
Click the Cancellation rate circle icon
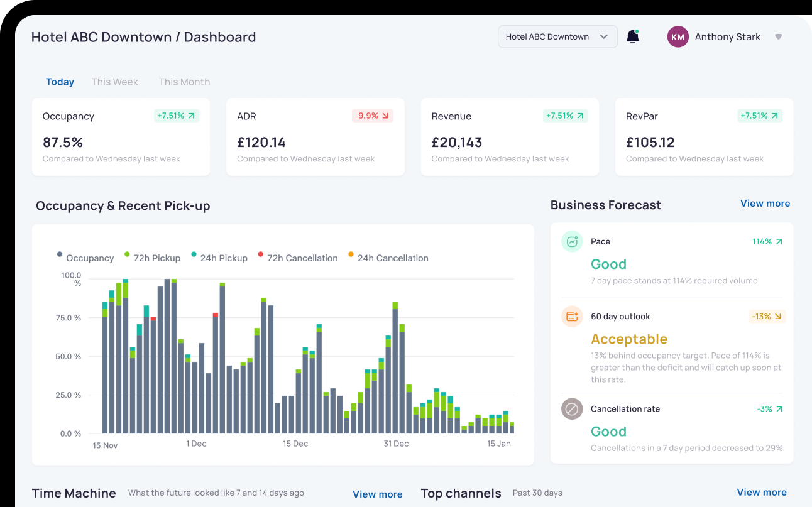[572, 409]
